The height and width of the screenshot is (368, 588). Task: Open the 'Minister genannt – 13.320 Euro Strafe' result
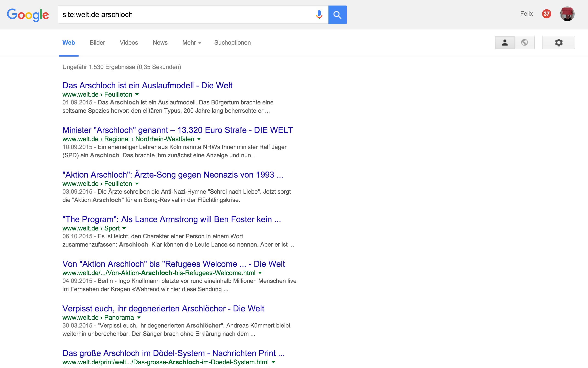tap(178, 130)
